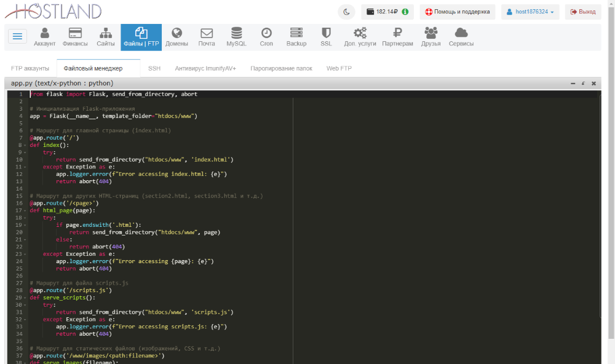This screenshot has width=615, height=364.
Task: Open the Паролирование папок tab
Action: (x=281, y=68)
